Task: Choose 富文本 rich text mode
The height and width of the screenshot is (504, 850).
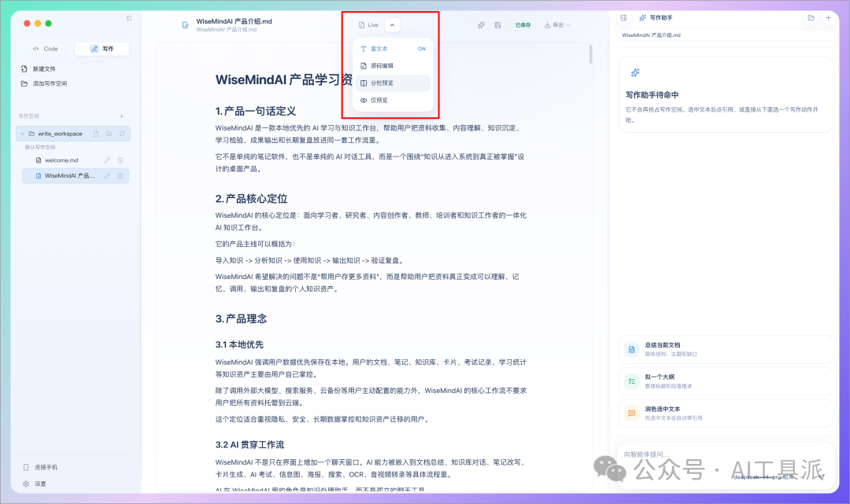Action: (393, 49)
